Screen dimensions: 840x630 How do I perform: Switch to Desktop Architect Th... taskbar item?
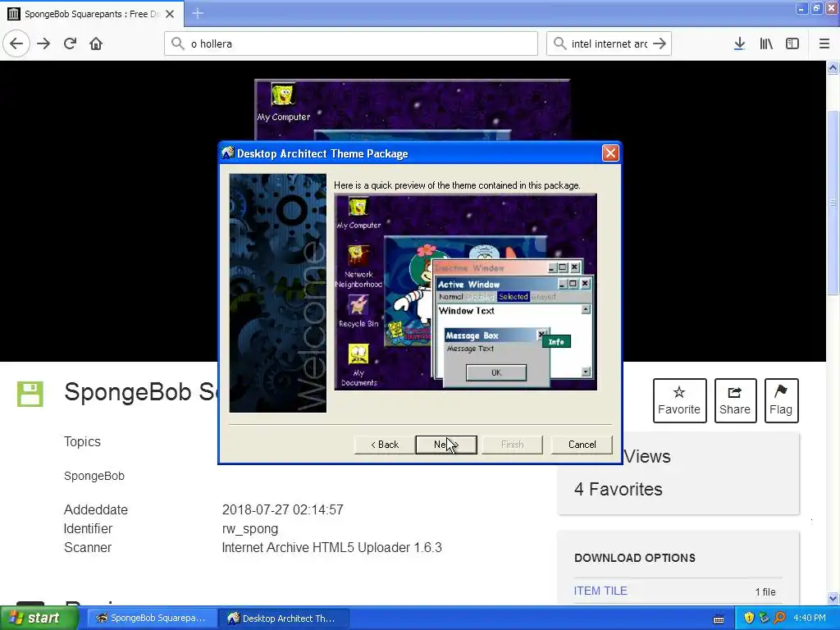point(283,619)
